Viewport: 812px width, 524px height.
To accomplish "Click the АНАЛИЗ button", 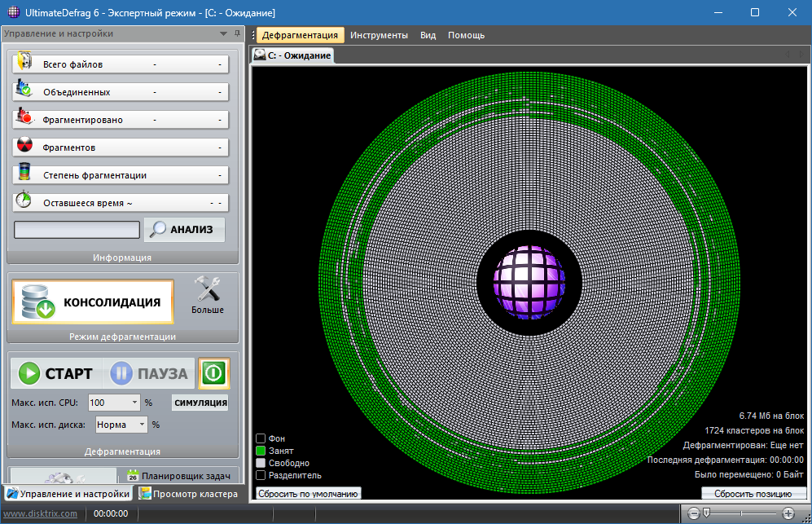I will click(x=184, y=229).
